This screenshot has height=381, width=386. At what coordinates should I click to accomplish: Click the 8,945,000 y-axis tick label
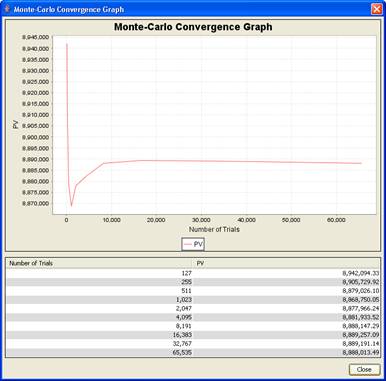(x=36, y=37)
